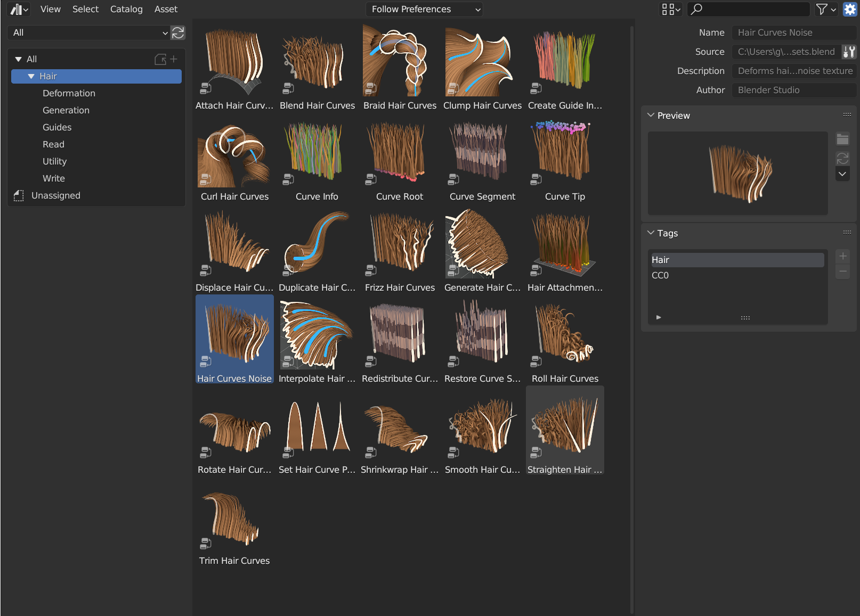
Task: Toggle the asset details gear button
Action: pos(850,9)
